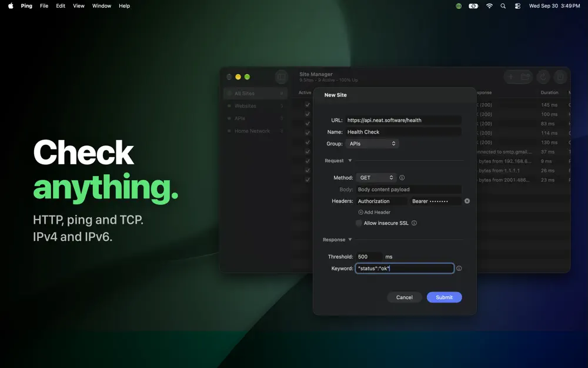Toggle the Active checkbox in the 100 ms row
The image size is (588, 368).
pos(308,114)
